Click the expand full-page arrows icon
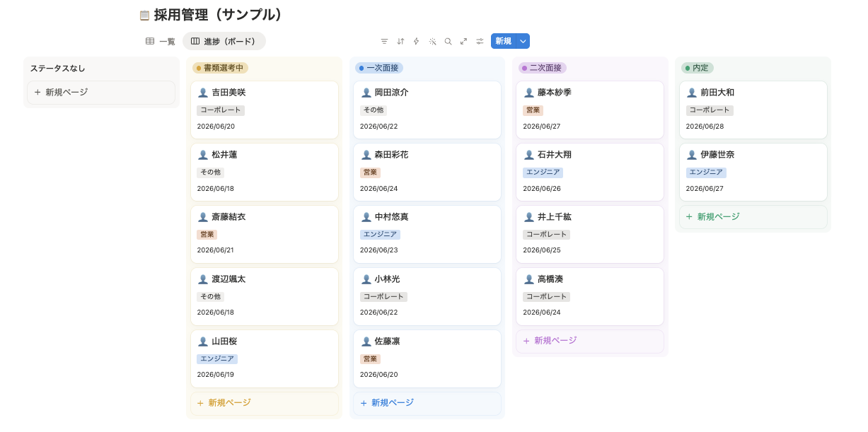Image resolution: width=868 pixels, height=432 pixels. point(463,41)
